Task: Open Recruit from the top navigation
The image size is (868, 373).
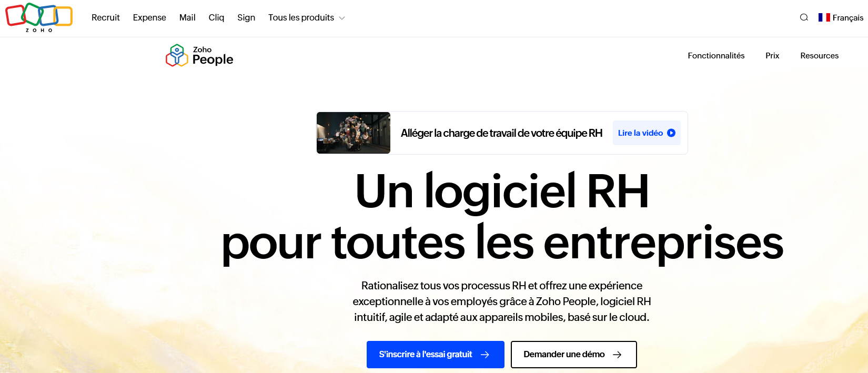Action: pos(106,17)
